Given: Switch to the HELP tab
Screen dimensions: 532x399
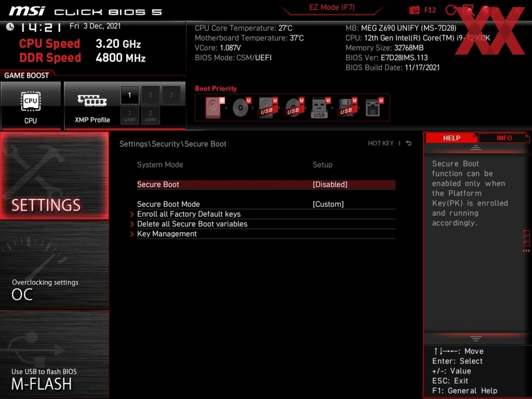Looking at the screenshot, I should (451, 138).
